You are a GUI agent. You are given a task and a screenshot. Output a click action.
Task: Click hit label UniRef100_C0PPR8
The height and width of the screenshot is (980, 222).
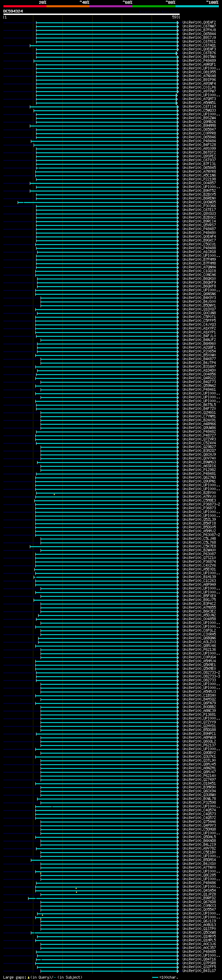(x=199, y=133)
